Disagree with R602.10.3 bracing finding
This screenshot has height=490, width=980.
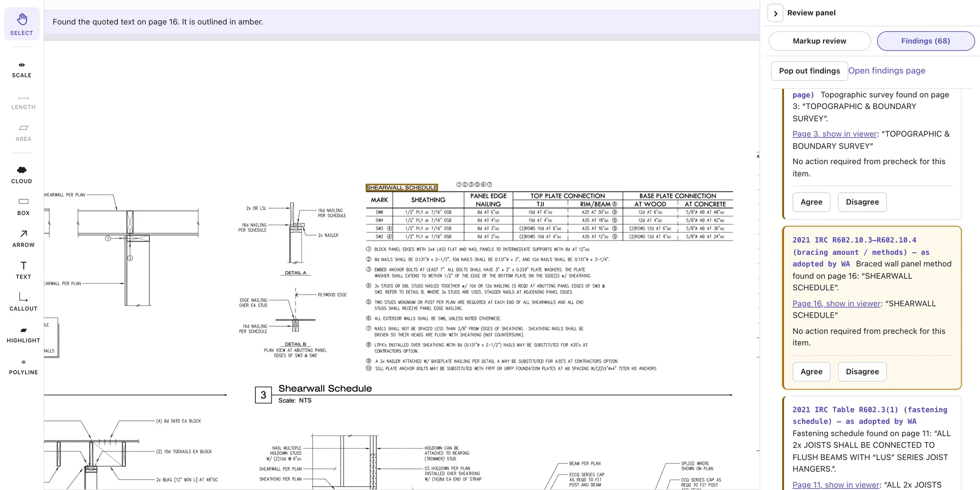tap(862, 371)
